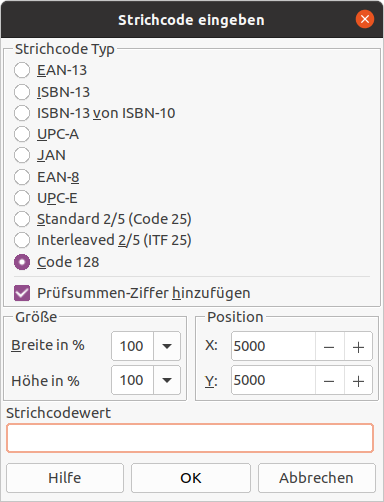Close the Strichcode eingeben dialog
The height and width of the screenshot is (502, 384).
click(365, 19)
